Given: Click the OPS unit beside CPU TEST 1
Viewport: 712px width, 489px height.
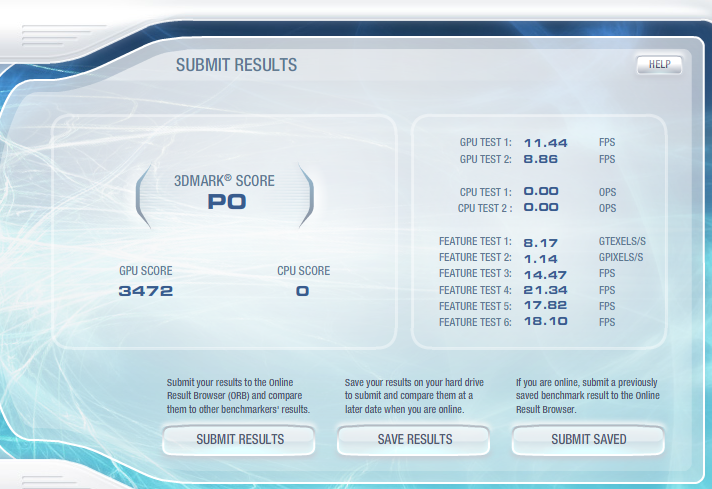Looking at the screenshot, I should [x=607, y=192].
